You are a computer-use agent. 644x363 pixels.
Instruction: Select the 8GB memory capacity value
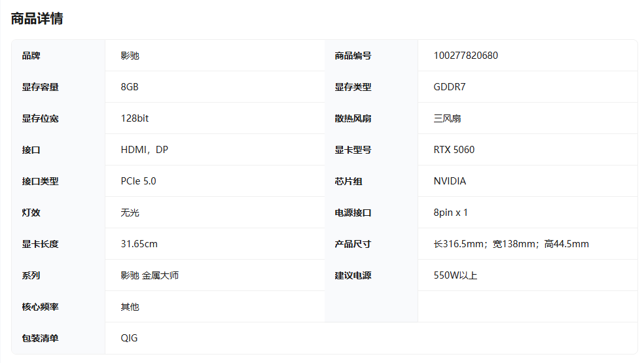[x=130, y=87]
